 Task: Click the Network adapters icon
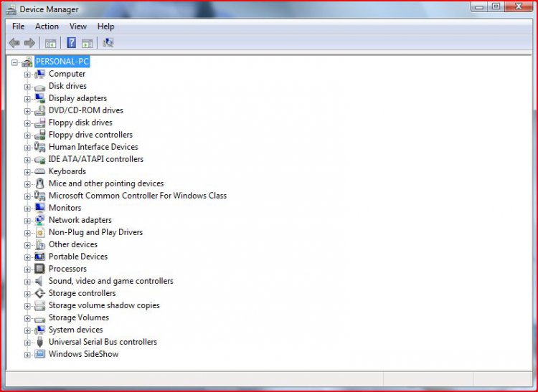click(x=39, y=220)
